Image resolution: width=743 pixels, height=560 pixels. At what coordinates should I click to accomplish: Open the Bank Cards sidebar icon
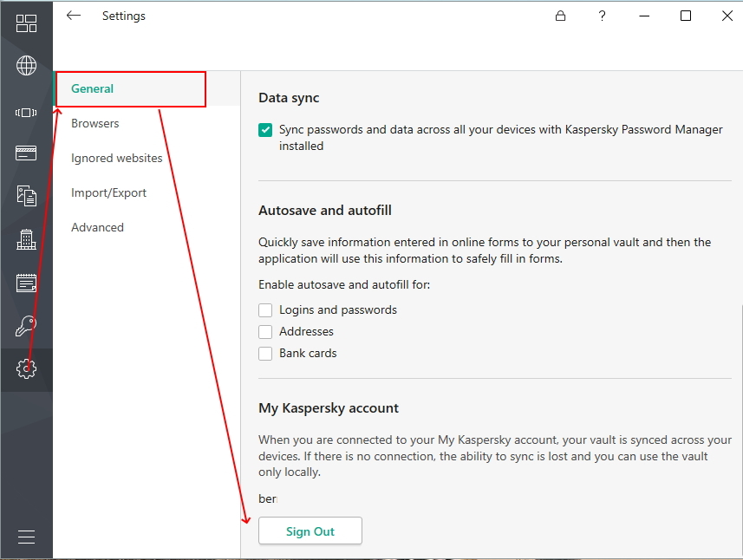point(26,153)
